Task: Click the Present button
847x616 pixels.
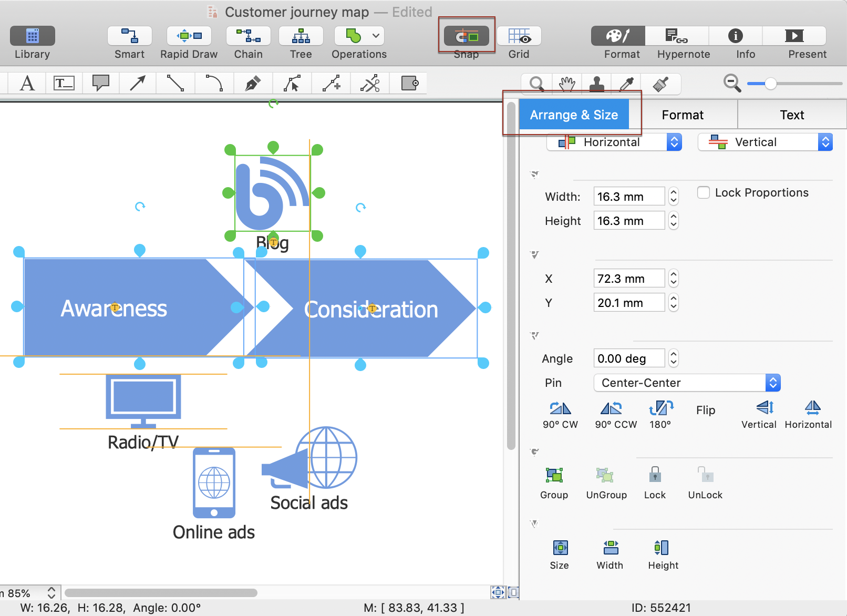Action: point(794,36)
